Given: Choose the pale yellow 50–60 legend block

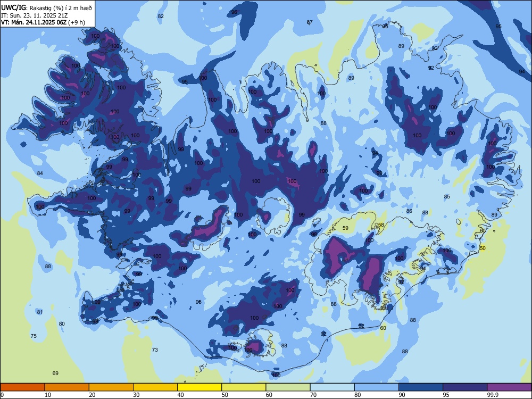Looking at the screenshot, I should tap(244, 387).
